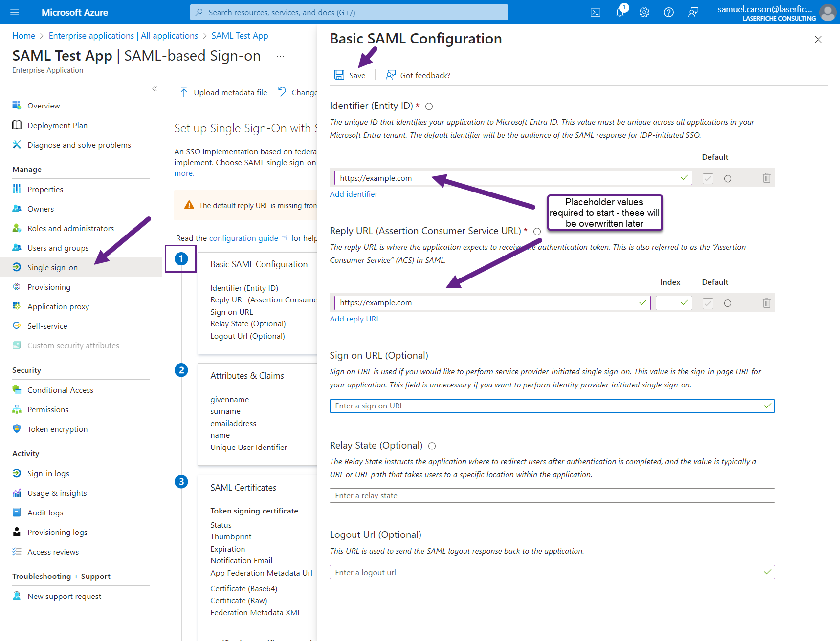This screenshot has height=641, width=840.
Task: Focus the Azure search resources box
Action: click(x=349, y=12)
